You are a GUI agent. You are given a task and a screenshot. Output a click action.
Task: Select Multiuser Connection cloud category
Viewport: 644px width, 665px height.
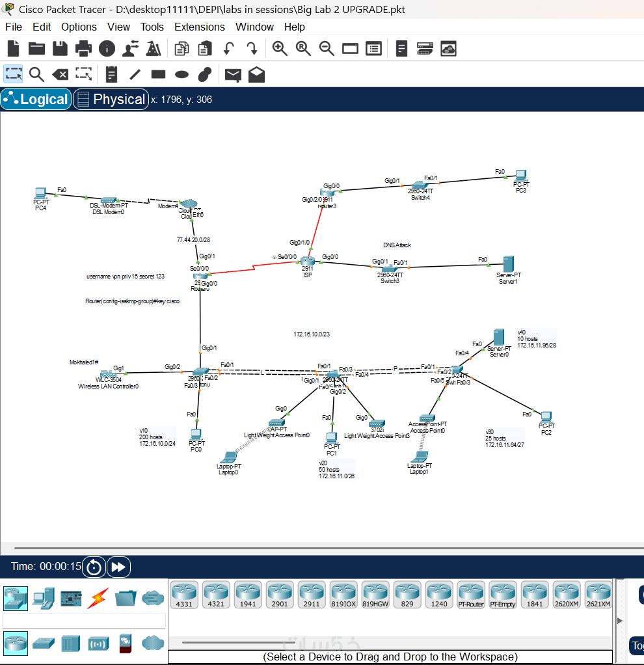pyautogui.click(x=153, y=599)
